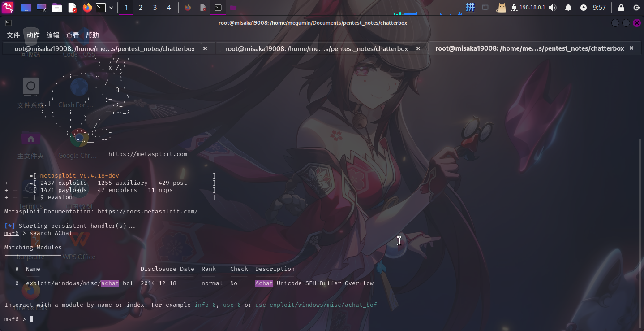Launch the file manager from the panel
The image size is (644, 331).
(57, 8)
